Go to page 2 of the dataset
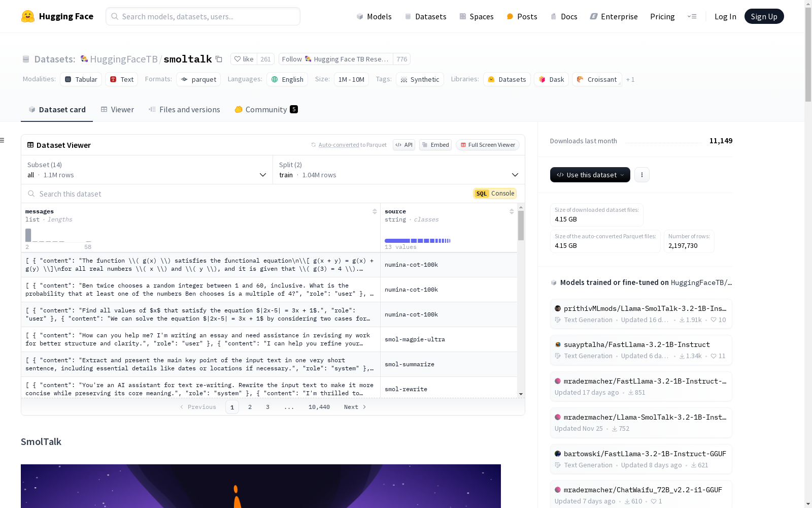This screenshot has width=812, height=508. (250, 407)
